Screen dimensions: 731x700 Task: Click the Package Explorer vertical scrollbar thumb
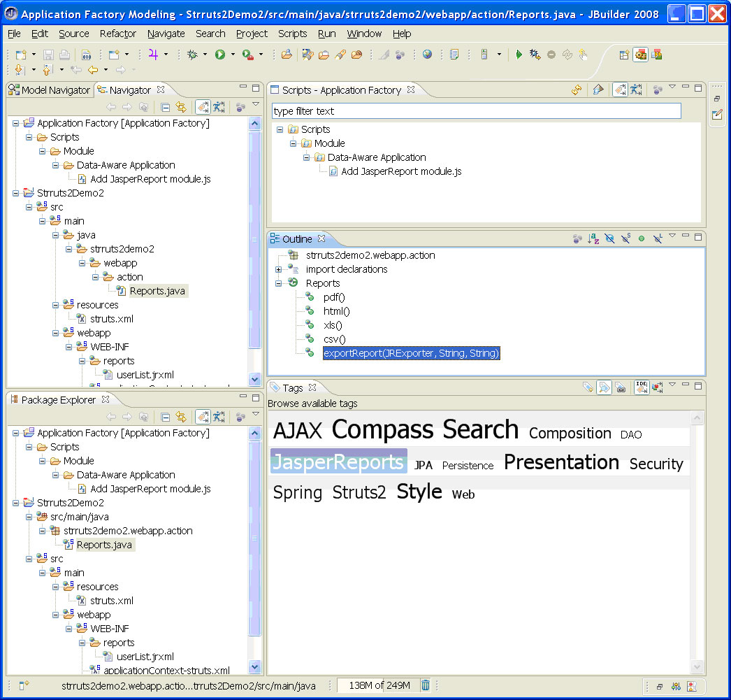coord(254,538)
